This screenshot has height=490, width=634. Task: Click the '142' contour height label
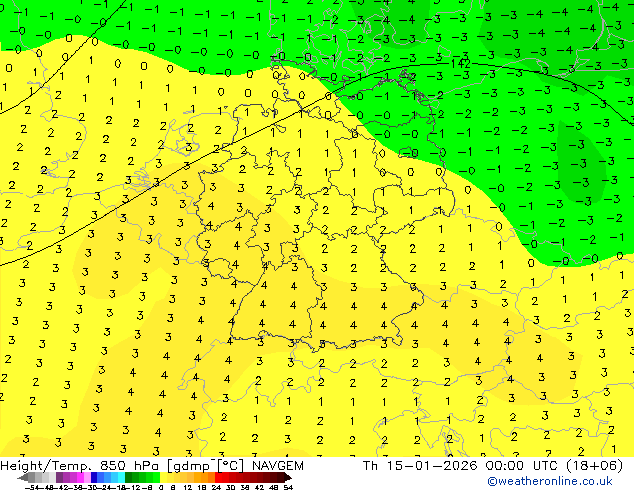[461, 64]
